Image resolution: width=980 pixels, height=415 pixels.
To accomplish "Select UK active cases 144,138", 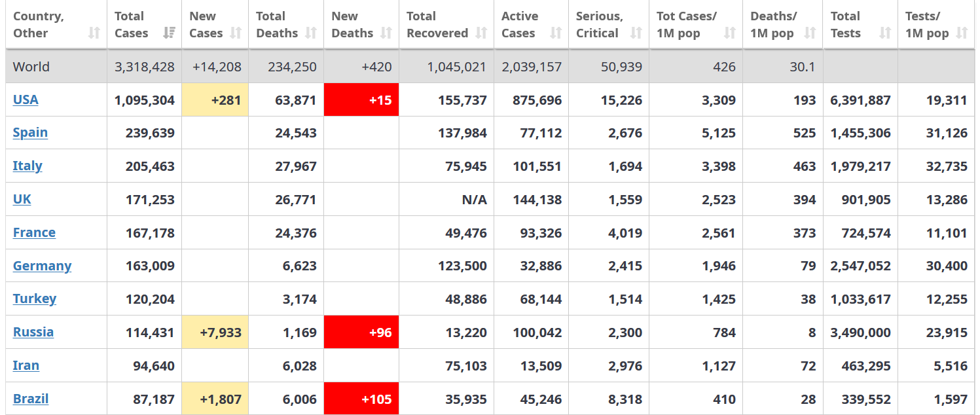I will click(536, 200).
